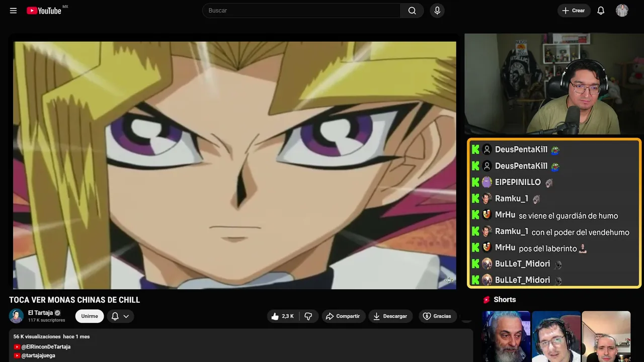Screen dimensions: 644x362
Task: Open the @ElRinconDeTartaja channel link
Action: click(x=46, y=347)
